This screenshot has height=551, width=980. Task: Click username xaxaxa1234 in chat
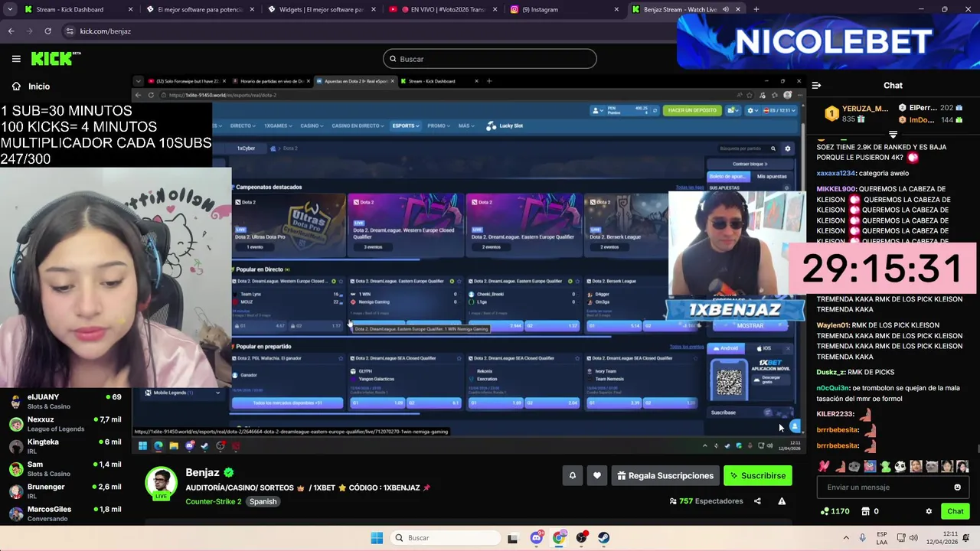click(x=836, y=174)
